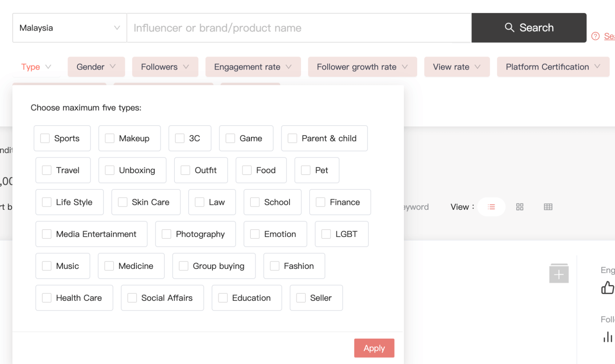Viewport: 615px width, 364px height.
Task: Open the Malaysia country dropdown
Action: pyautogui.click(x=70, y=28)
